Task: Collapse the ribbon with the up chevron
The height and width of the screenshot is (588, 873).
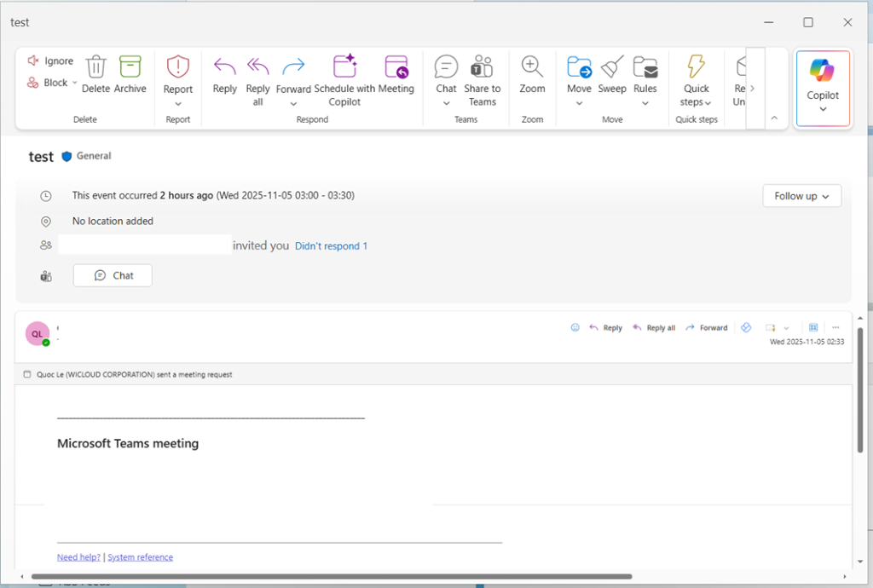Action: pyautogui.click(x=774, y=118)
